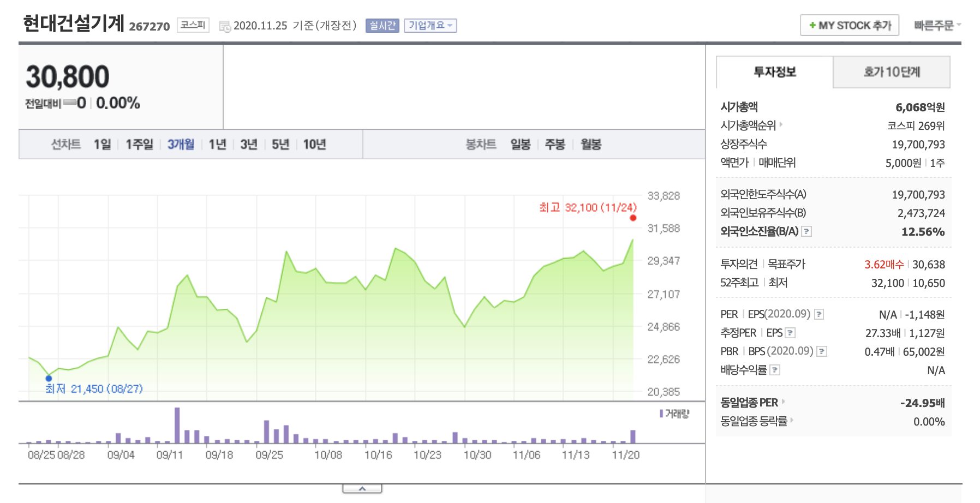Click the red 최고 marker dot on chart
The width and height of the screenshot is (980, 503).
(x=633, y=218)
